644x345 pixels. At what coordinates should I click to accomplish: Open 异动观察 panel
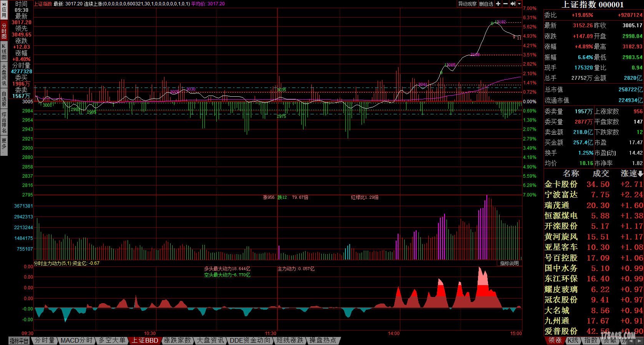click(467, 4)
